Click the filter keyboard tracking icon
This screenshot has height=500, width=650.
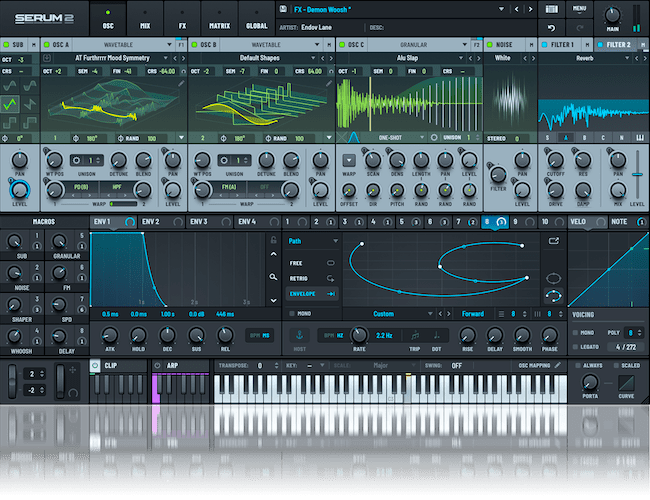(640, 138)
